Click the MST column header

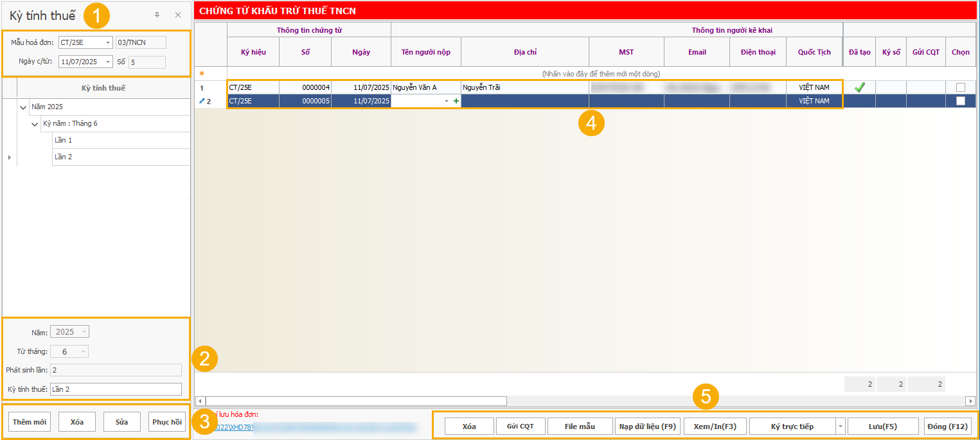click(x=627, y=52)
